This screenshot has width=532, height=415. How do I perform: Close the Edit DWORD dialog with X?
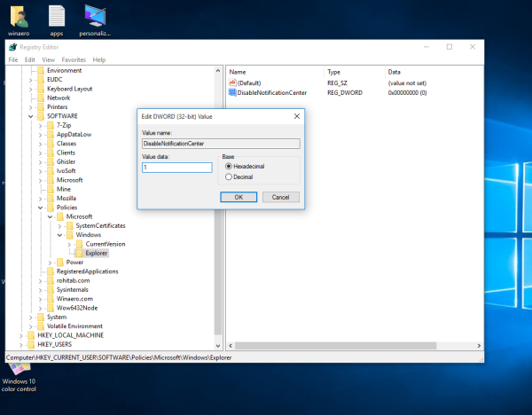coord(297,116)
